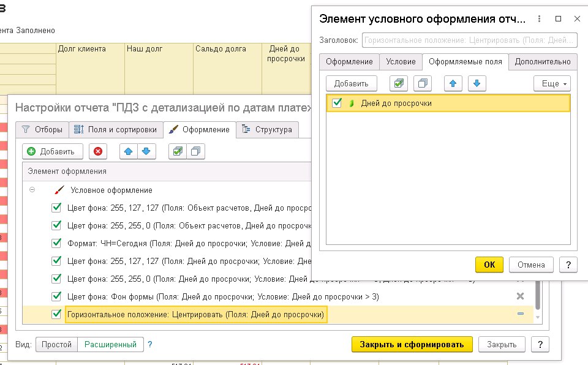Click the Отмена button
Screen dimensions: 588x365
click(532, 265)
